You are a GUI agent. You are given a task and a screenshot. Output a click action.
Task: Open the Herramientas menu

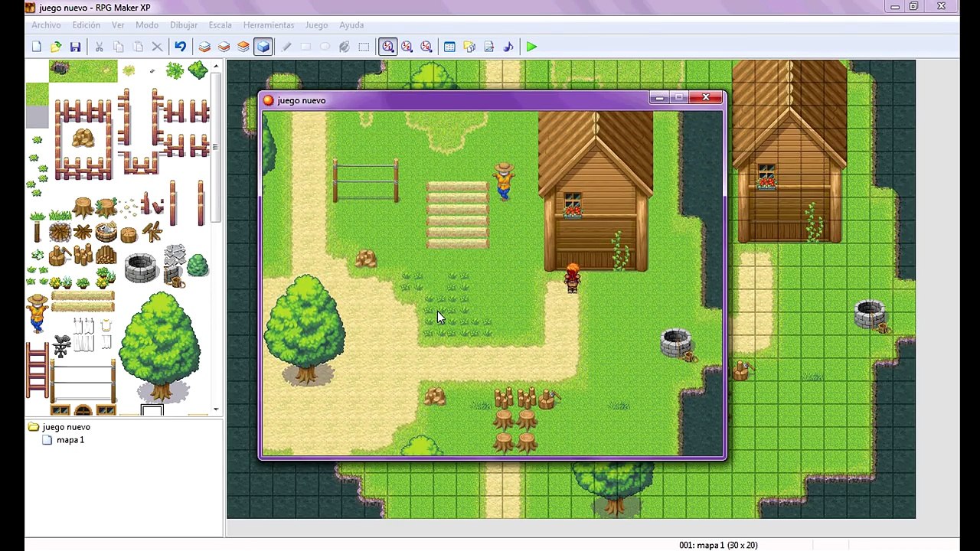pos(269,25)
